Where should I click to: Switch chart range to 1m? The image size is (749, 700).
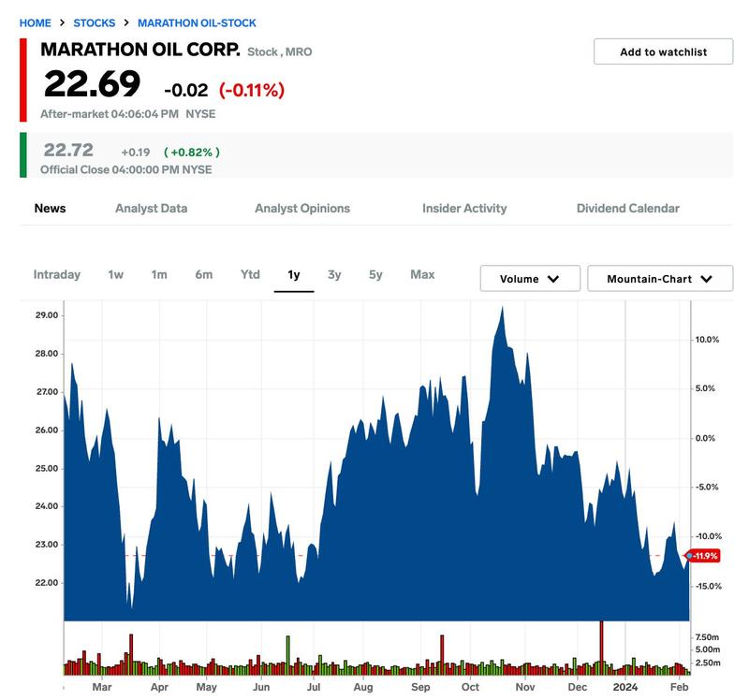pos(159,274)
